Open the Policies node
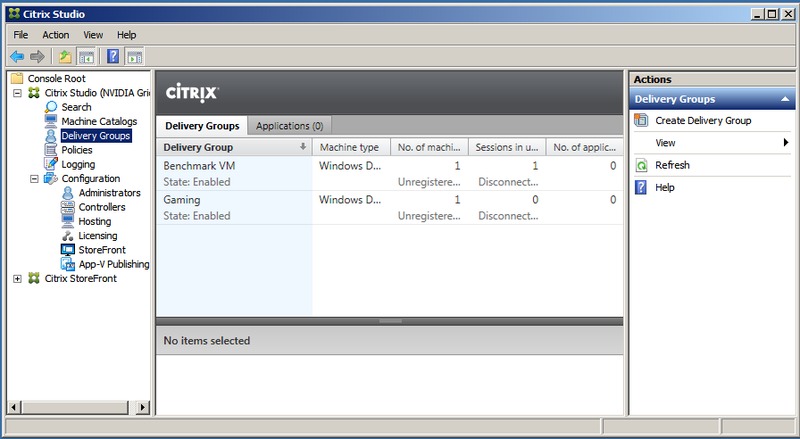The height and width of the screenshot is (439, 800). click(76, 150)
